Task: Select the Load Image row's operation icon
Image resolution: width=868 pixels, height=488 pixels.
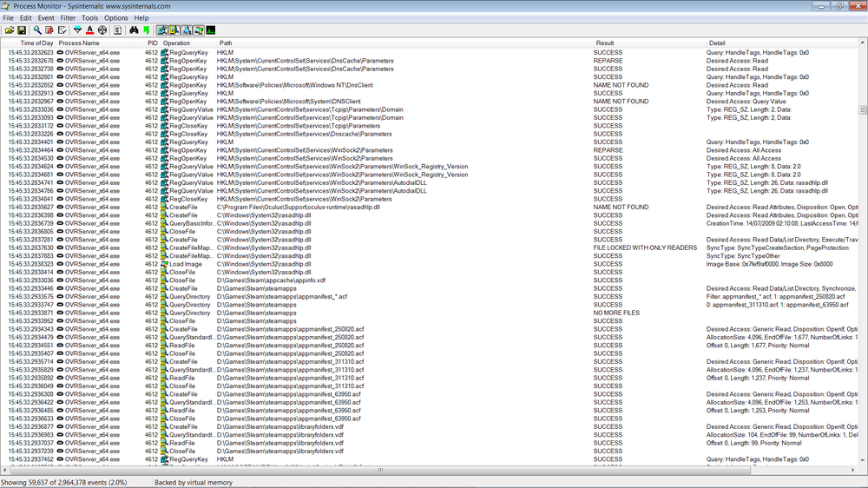Action: click(164, 264)
